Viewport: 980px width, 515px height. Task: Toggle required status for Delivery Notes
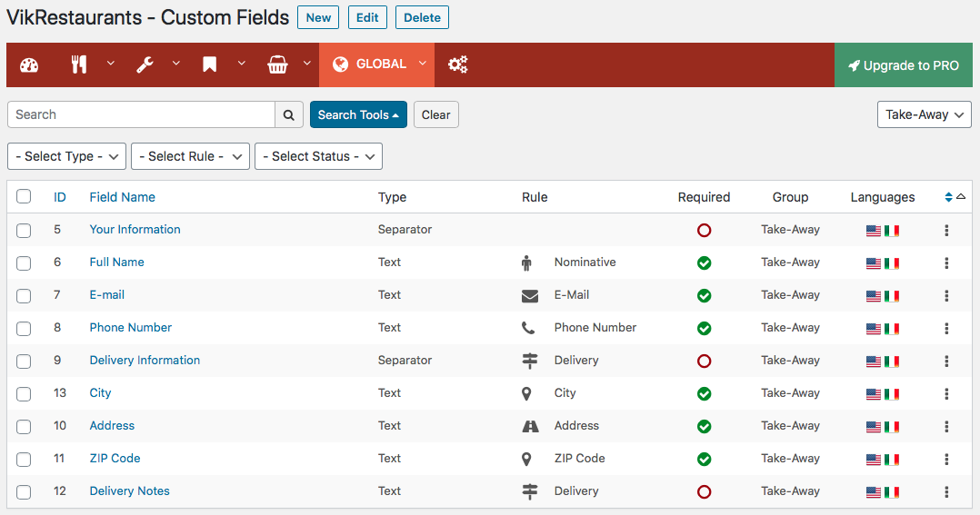pos(704,492)
